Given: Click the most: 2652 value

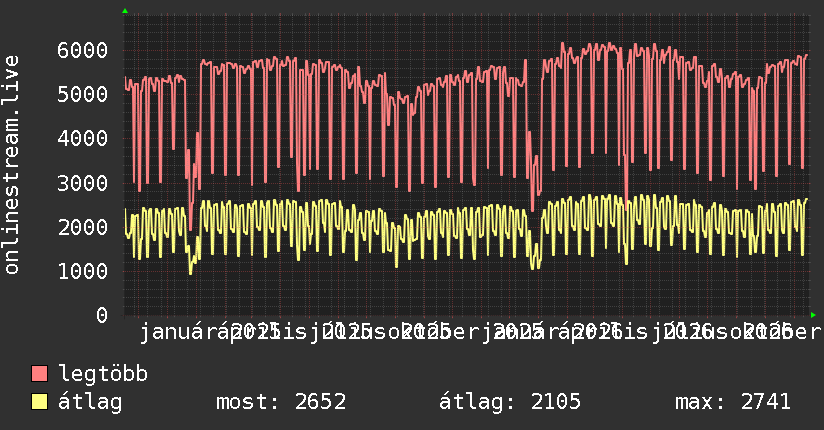Looking at the screenshot, I should (281, 402).
